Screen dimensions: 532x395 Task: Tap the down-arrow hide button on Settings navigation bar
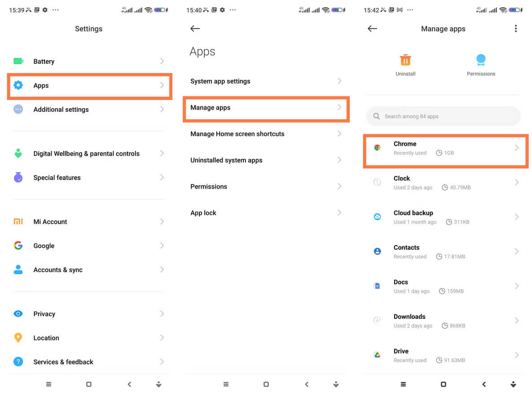pyautogui.click(x=158, y=385)
